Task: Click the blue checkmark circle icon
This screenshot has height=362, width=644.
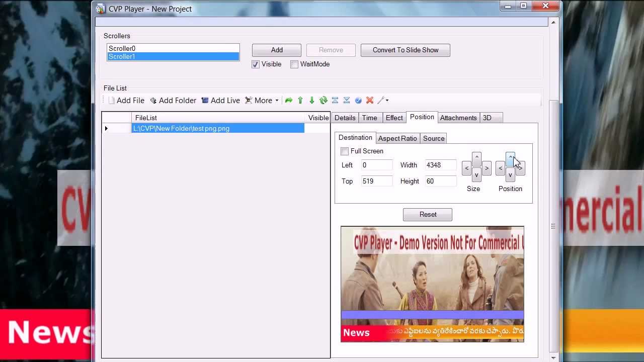Action: coord(358,101)
